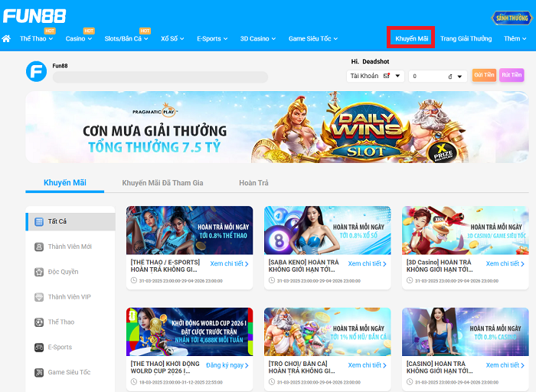
Task: Select Thành Viên Mới category
Action: [70, 247]
